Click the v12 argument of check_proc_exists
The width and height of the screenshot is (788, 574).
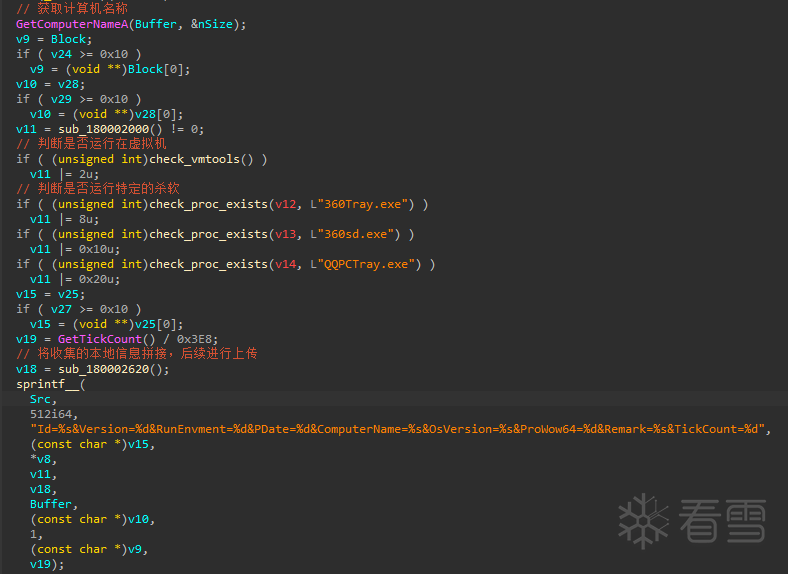point(285,204)
